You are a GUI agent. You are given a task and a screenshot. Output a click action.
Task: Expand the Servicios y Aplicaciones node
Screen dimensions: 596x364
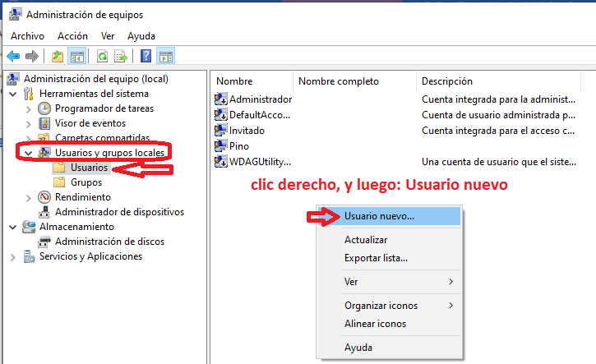pos(13,257)
